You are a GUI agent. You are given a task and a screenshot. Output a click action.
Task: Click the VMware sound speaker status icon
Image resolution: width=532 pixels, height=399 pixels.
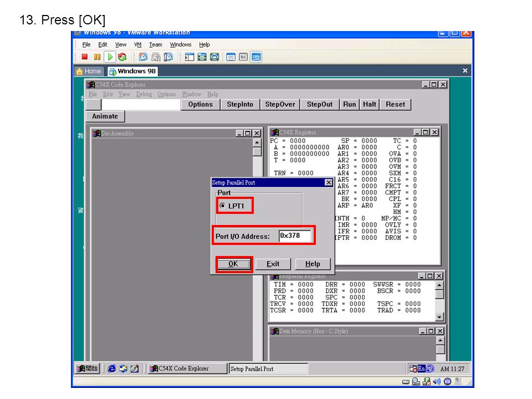click(x=437, y=382)
